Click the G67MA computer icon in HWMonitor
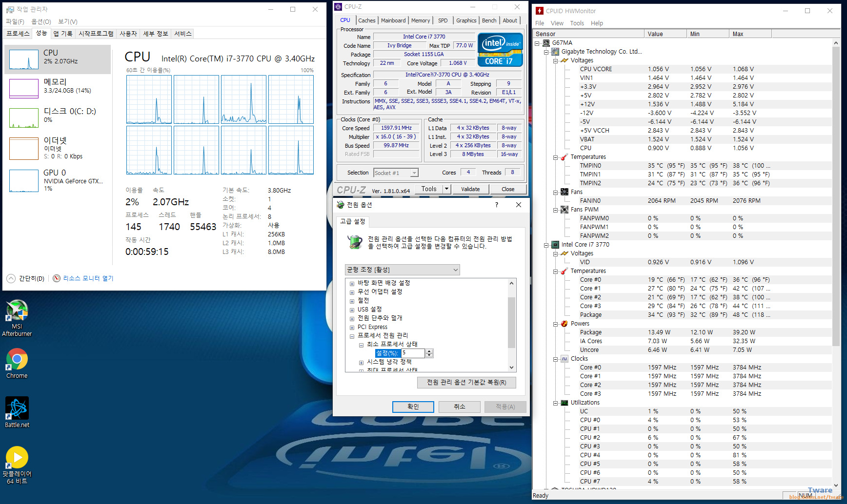This screenshot has height=504, width=847. pos(546,43)
